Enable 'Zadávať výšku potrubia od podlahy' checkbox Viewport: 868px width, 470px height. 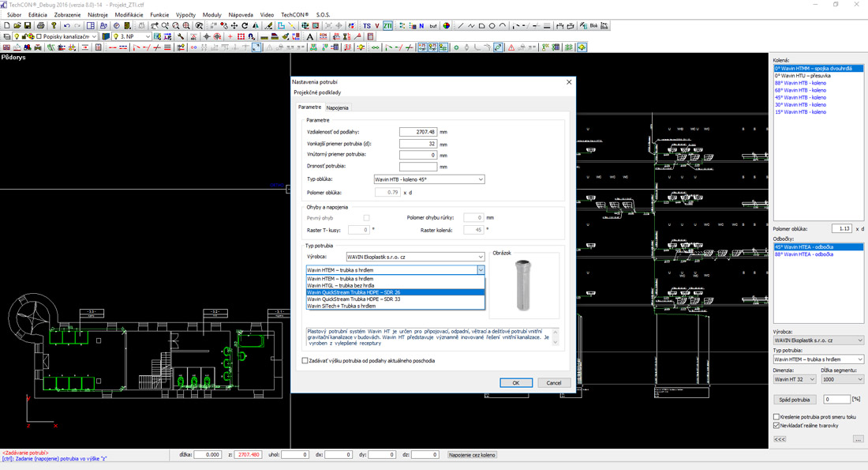pyautogui.click(x=305, y=361)
